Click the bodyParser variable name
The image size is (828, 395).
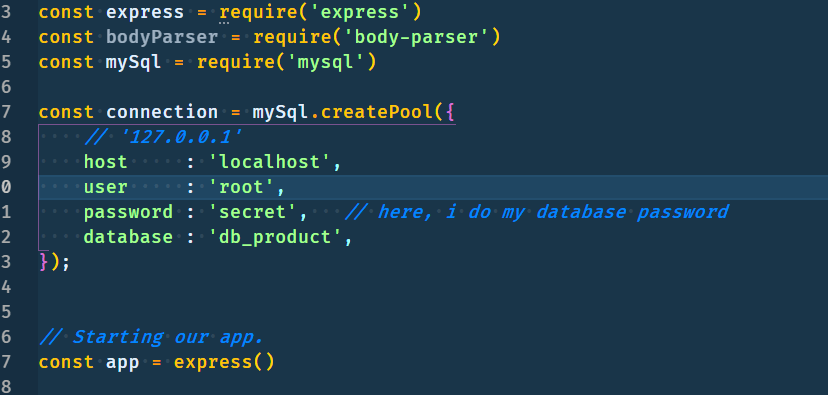(x=162, y=37)
